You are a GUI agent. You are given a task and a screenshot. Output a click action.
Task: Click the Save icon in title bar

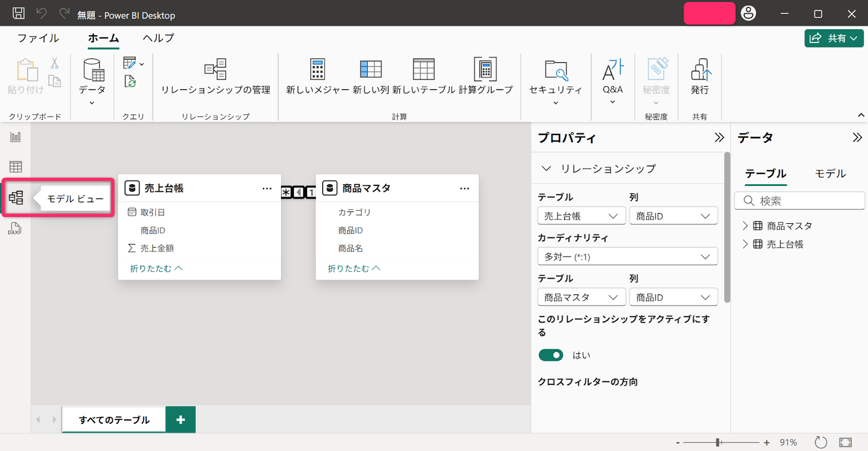point(18,13)
